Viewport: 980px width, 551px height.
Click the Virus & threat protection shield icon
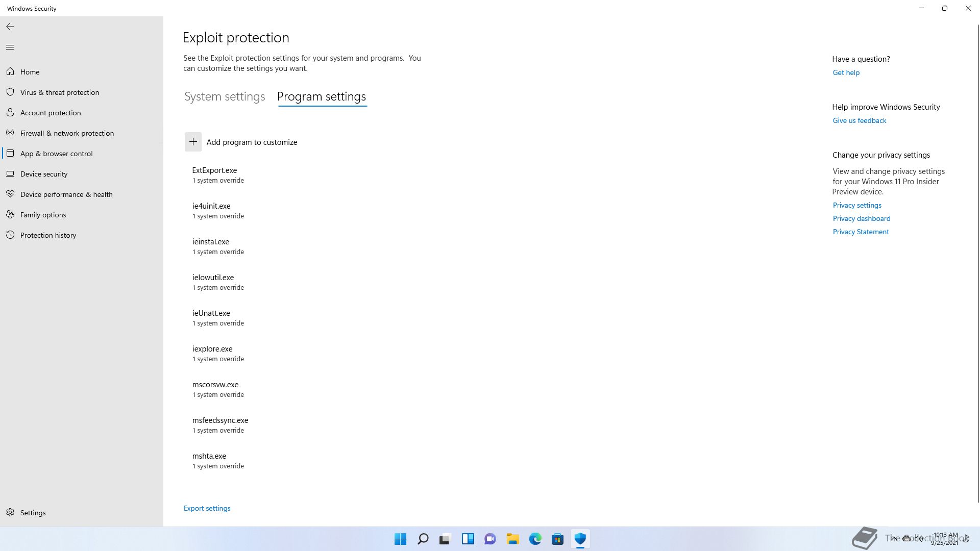click(x=10, y=92)
